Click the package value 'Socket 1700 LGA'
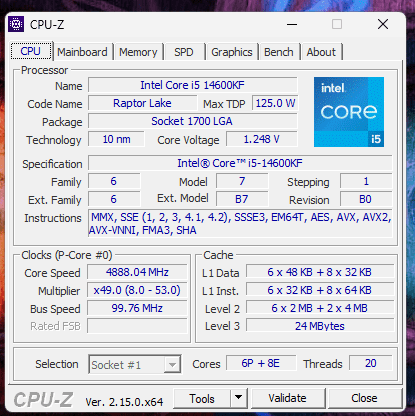 click(193, 121)
